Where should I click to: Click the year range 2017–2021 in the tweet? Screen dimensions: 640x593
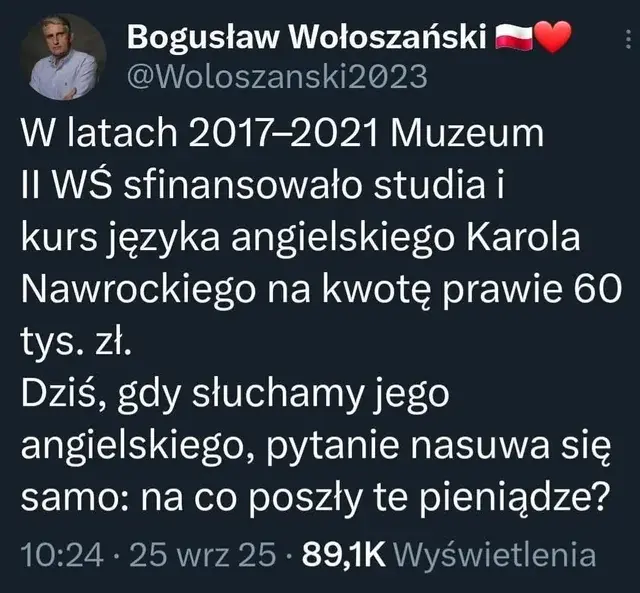283,133
